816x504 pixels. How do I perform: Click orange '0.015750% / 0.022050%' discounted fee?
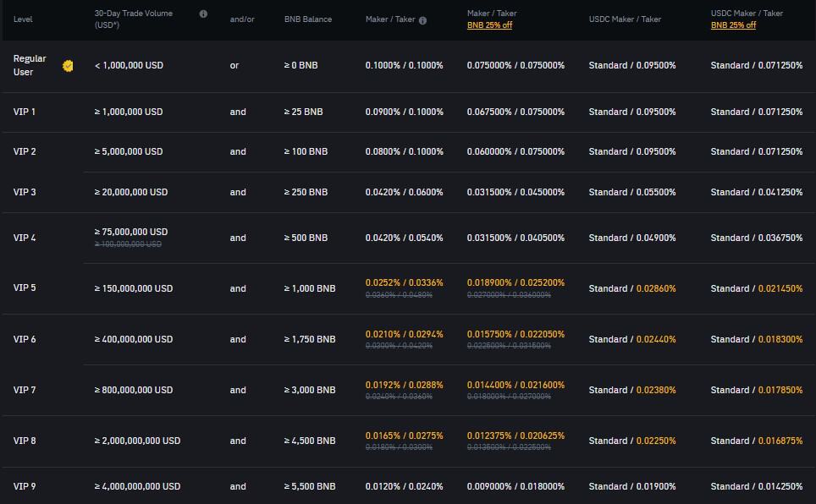click(516, 334)
